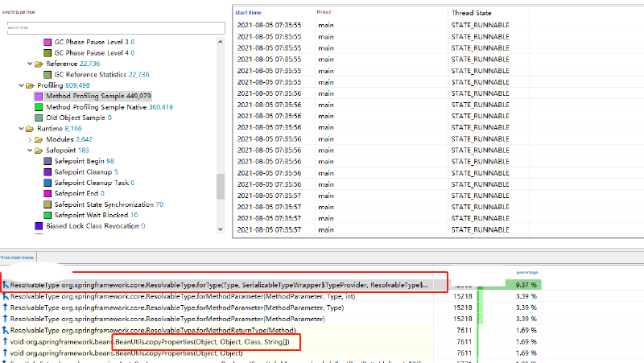
Task: Collapse the Reference folder
Action: [30, 64]
